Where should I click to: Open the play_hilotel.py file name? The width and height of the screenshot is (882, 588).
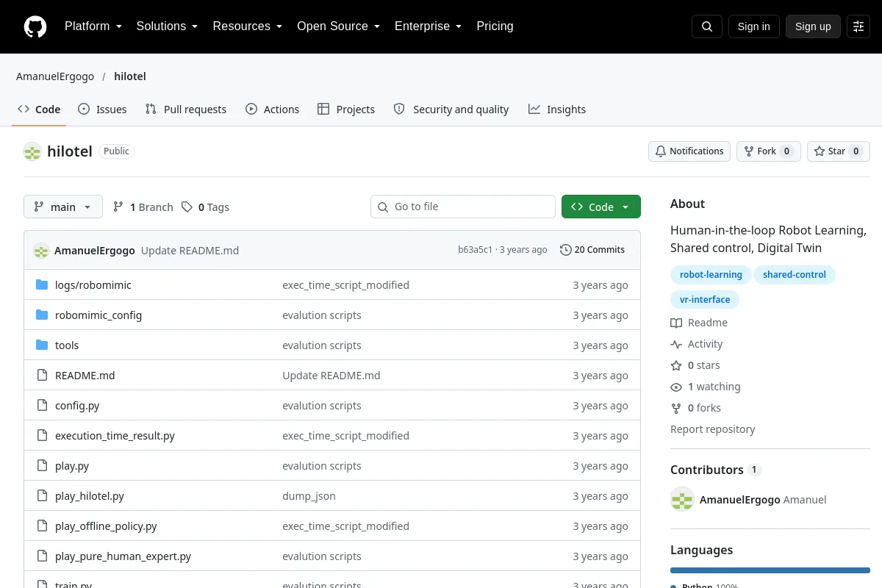click(90, 496)
